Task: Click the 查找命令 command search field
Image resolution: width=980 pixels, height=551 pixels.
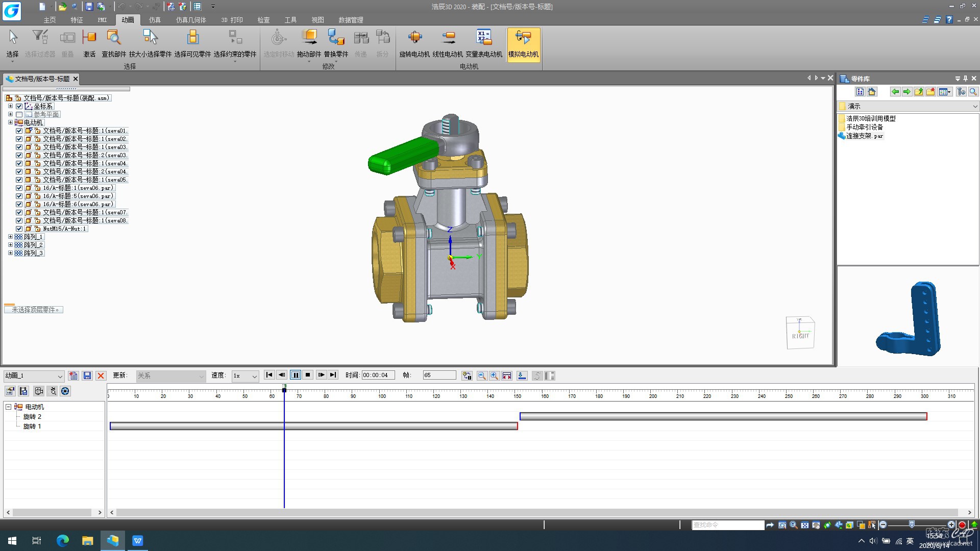Action: click(728, 525)
